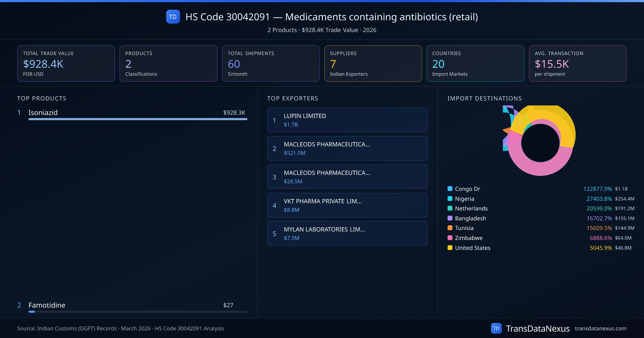
Task: Click the Bangladesh legend color square
Action: (x=450, y=218)
